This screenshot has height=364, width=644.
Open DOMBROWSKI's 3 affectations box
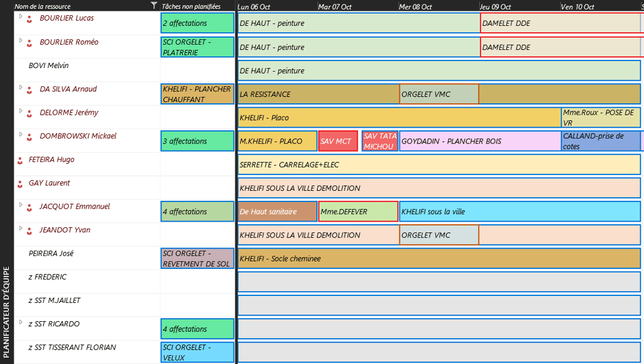point(197,140)
